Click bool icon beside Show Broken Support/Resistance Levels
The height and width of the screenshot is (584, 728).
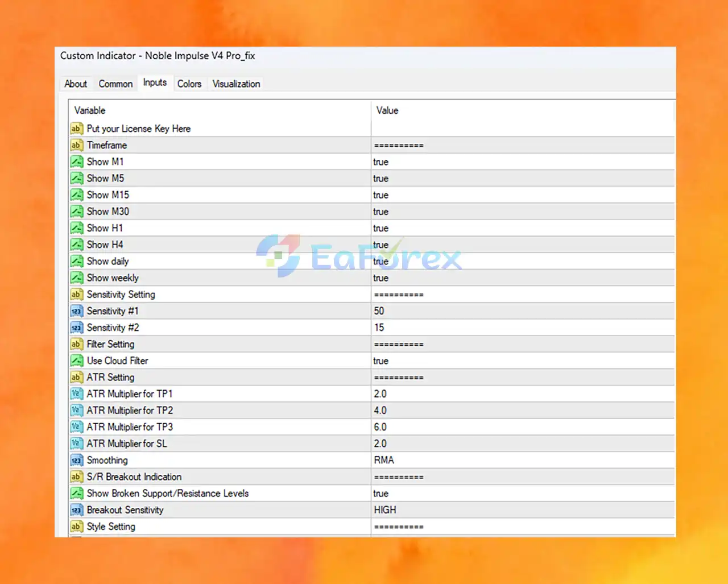77,493
